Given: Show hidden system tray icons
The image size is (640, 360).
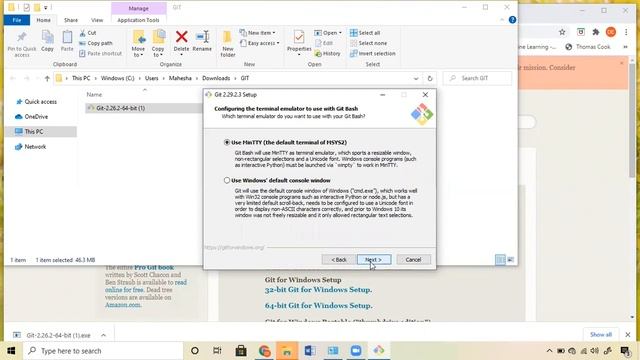Looking at the screenshot, I should [x=549, y=351].
